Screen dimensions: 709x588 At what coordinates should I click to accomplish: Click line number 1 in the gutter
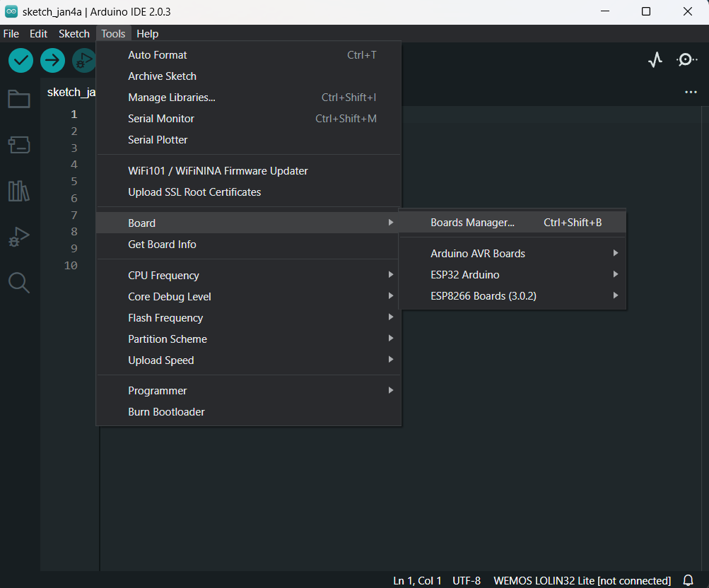(x=74, y=114)
